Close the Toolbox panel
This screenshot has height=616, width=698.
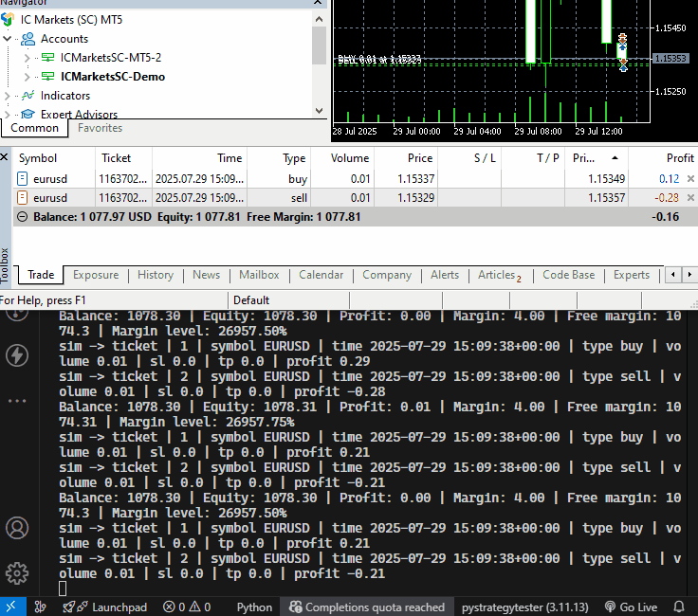[x=4, y=157]
